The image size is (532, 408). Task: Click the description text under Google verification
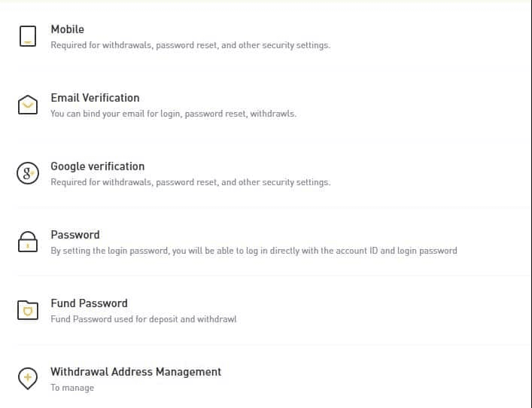190,182
